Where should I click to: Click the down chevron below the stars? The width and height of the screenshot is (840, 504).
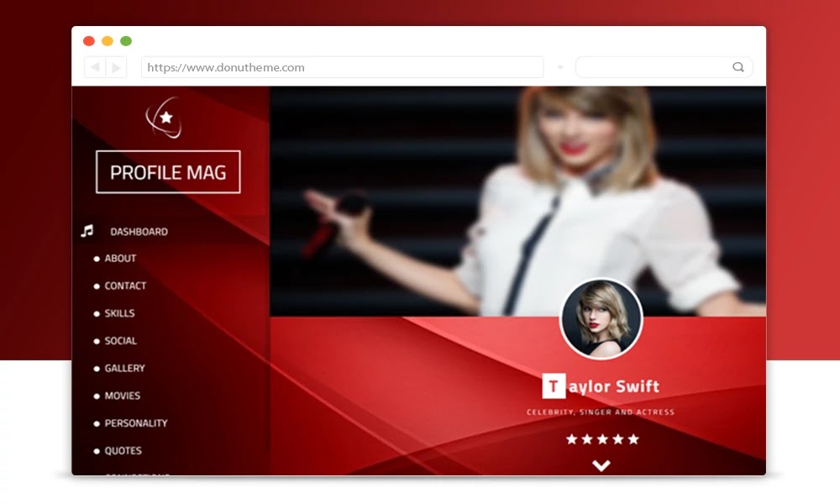pyautogui.click(x=601, y=465)
